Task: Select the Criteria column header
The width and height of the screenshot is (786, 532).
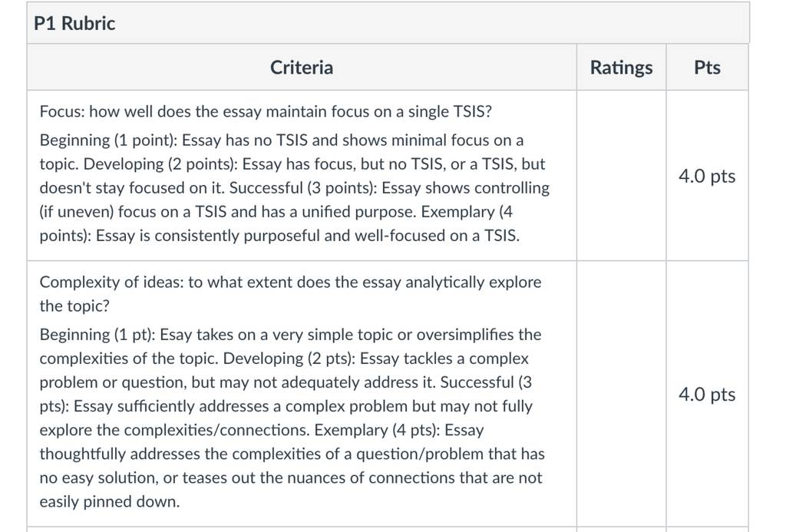Action: (301, 68)
